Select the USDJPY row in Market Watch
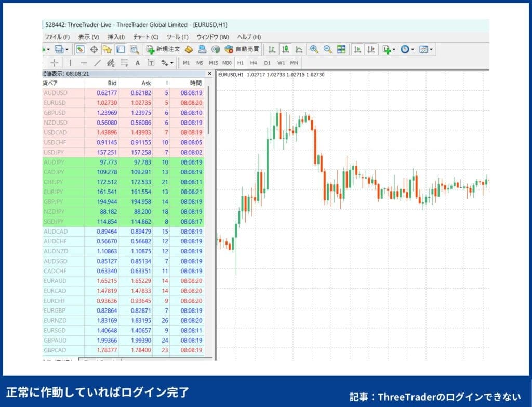This screenshot has width=532, height=407. click(x=124, y=152)
